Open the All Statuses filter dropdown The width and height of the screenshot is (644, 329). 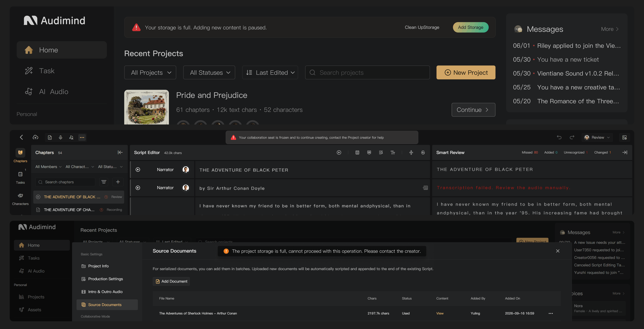[x=209, y=72]
